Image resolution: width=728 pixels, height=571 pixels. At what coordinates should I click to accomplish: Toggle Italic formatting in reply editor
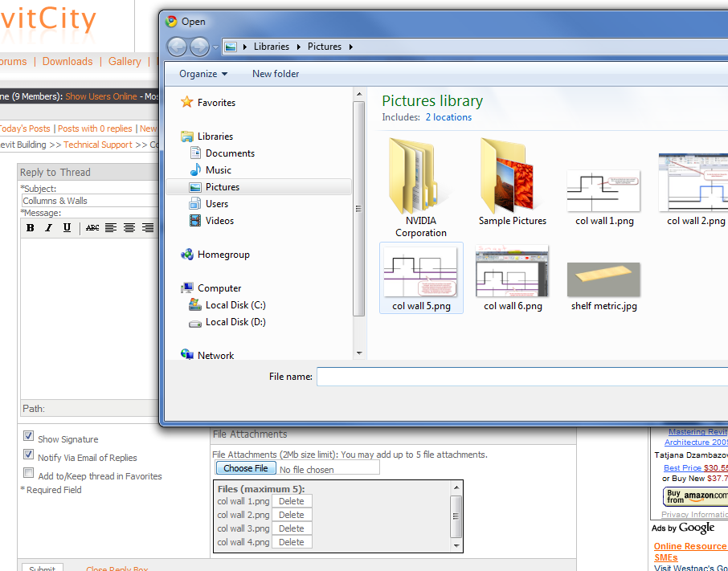pyautogui.click(x=48, y=228)
